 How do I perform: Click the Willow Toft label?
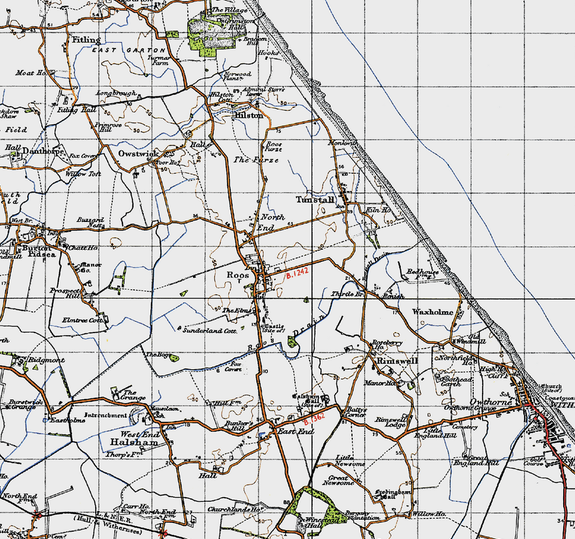coord(83,173)
